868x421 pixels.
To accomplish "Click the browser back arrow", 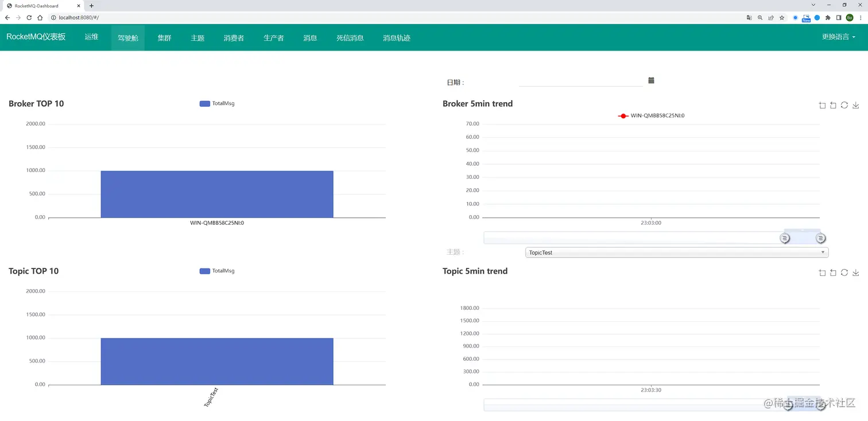I will click(7, 18).
